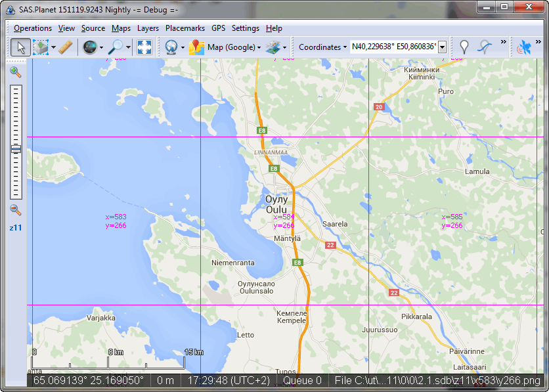Open the coordinates history combo box arrow
Image resolution: width=549 pixels, height=392 pixels.
pos(442,47)
